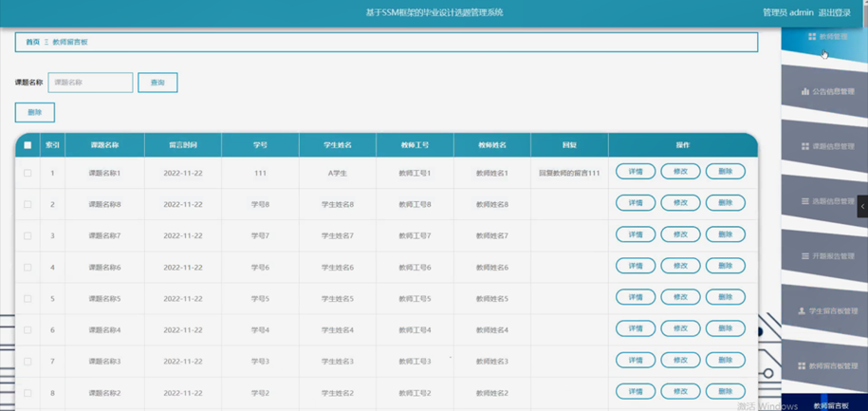Viewport: 868px width, 411px height.
Task: Click 修改 for row 课题名称6
Action: [680, 266]
